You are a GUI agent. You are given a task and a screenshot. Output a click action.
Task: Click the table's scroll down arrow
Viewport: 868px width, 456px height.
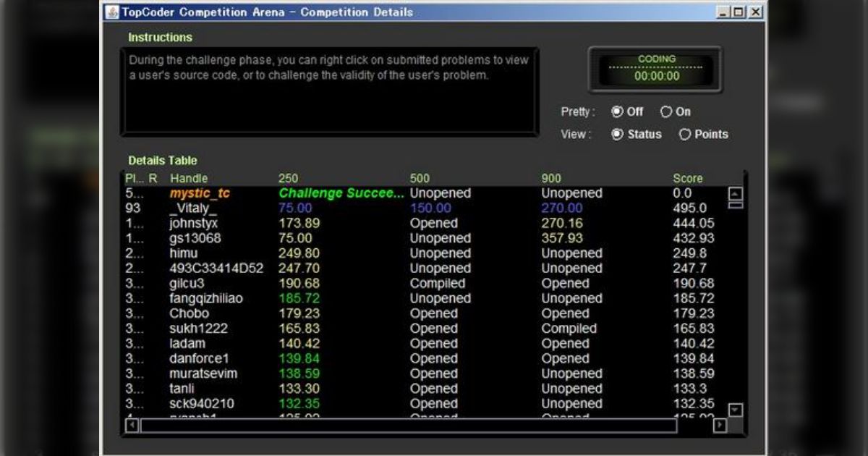point(735,410)
